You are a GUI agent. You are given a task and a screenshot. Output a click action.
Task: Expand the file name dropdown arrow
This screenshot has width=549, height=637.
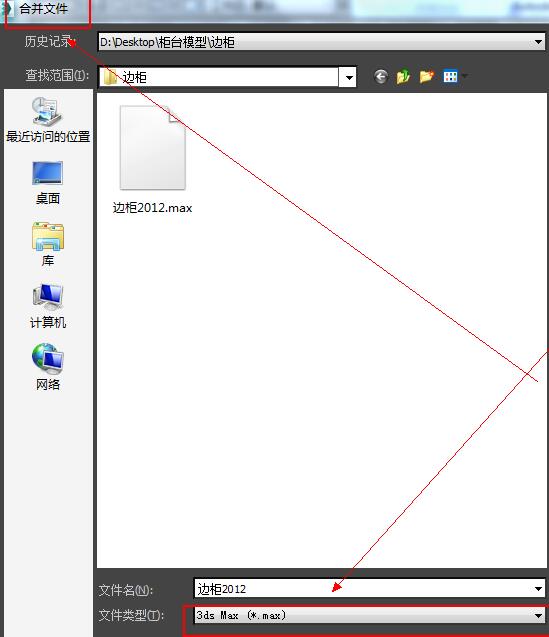tap(538, 589)
